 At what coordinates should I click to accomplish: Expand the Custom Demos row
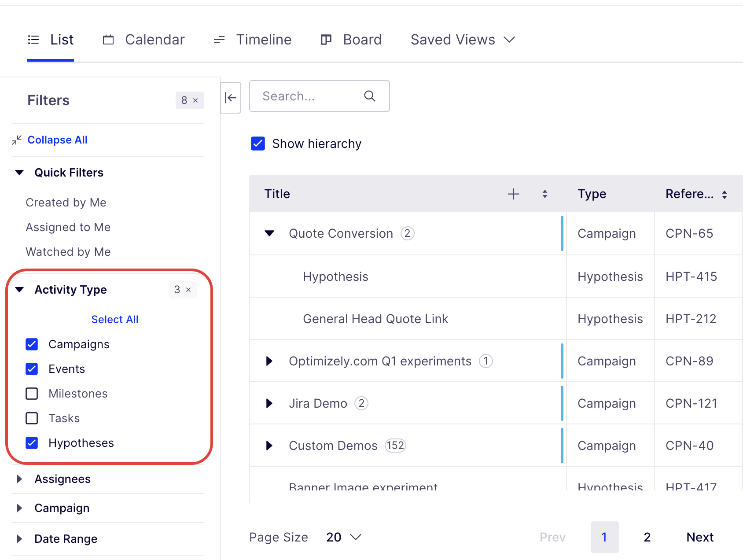[269, 446]
